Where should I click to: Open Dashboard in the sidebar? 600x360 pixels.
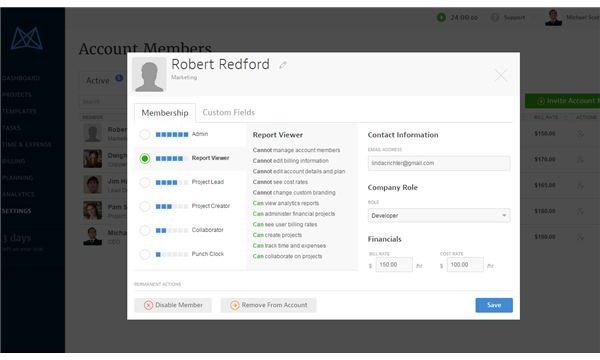[x=21, y=78]
